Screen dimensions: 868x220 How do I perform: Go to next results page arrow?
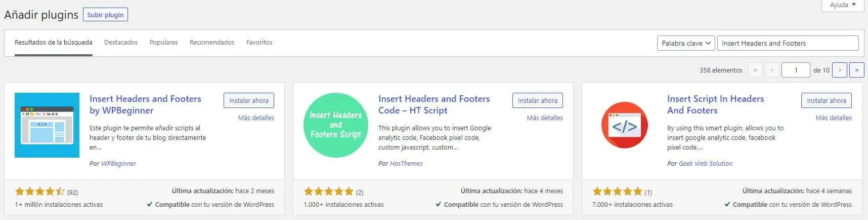(x=840, y=70)
